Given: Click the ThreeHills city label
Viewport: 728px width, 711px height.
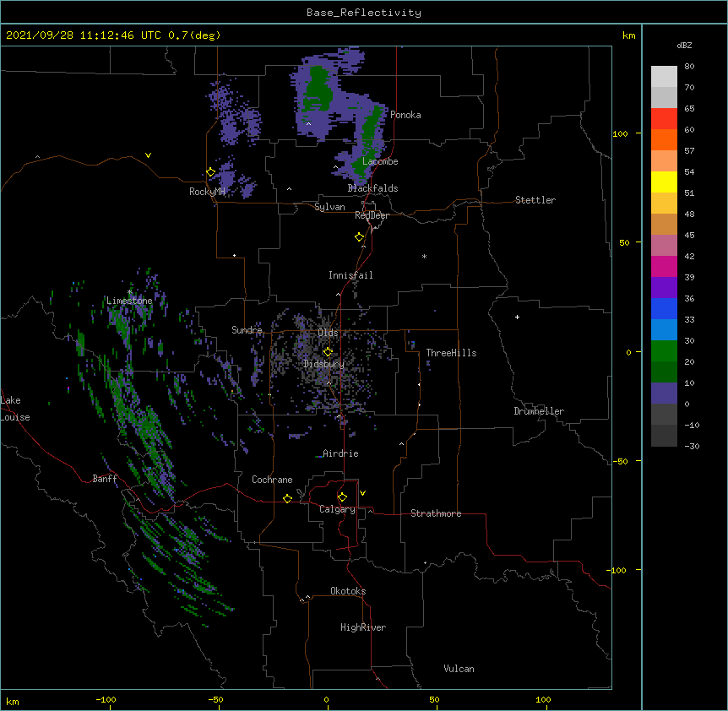Looking at the screenshot, I should pyautogui.click(x=451, y=353).
